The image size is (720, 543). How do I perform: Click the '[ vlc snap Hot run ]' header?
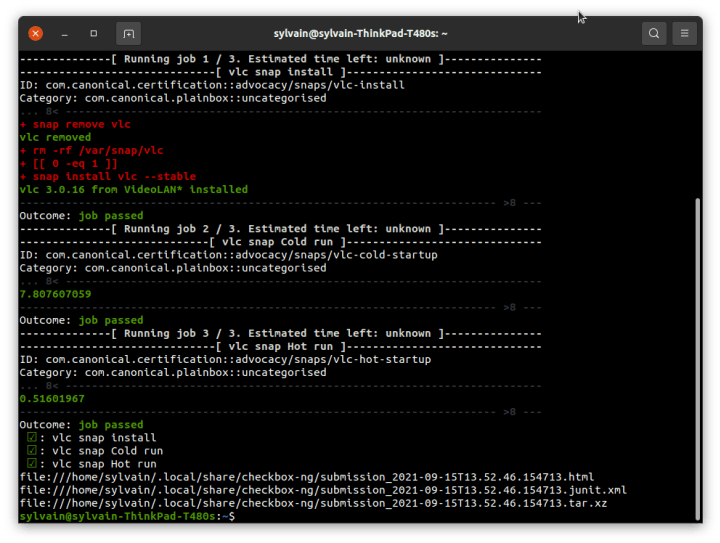[x=281, y=347]
